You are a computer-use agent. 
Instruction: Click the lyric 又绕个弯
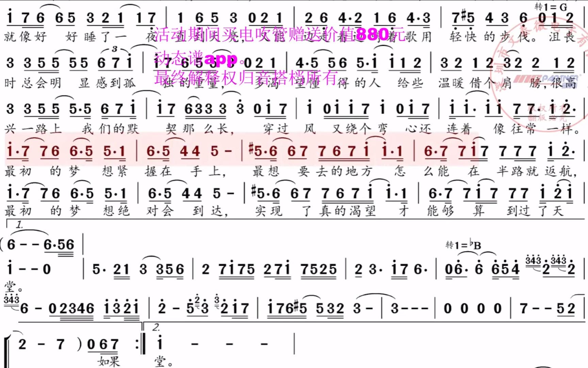click(x=360, y=129)
